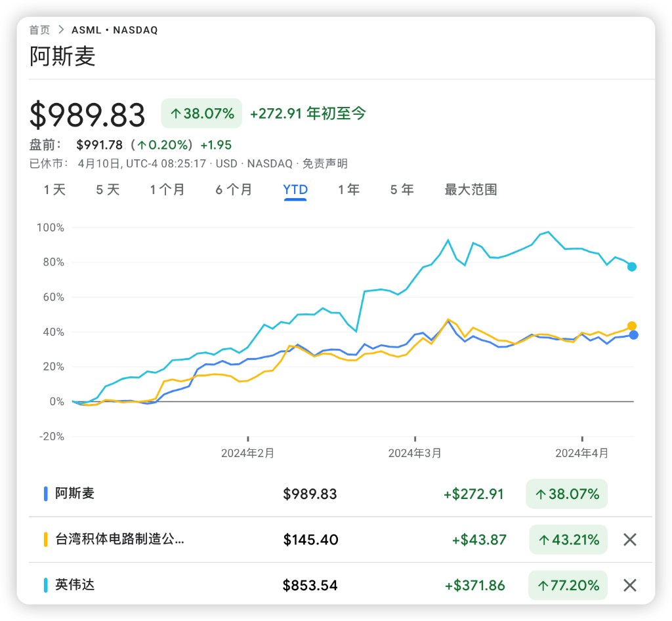The image size is (672, 621).
Task: Select the 最大范围 range tab
Action: 471,190
